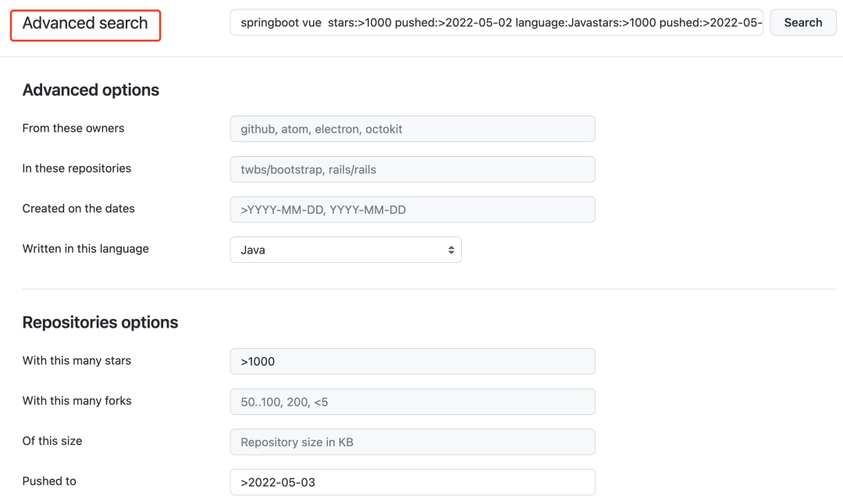Select the With this many forks input
This screenshot has height=504, width=843.
click(x=412, y=402)
